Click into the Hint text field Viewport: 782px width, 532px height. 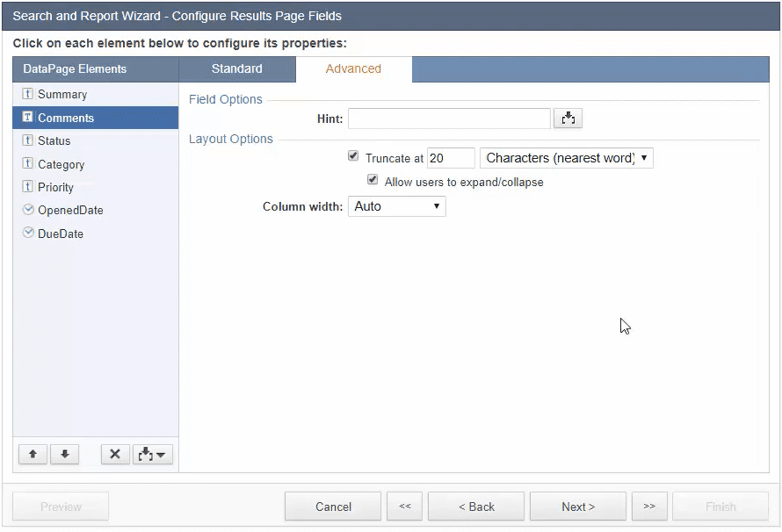point(449,119)
